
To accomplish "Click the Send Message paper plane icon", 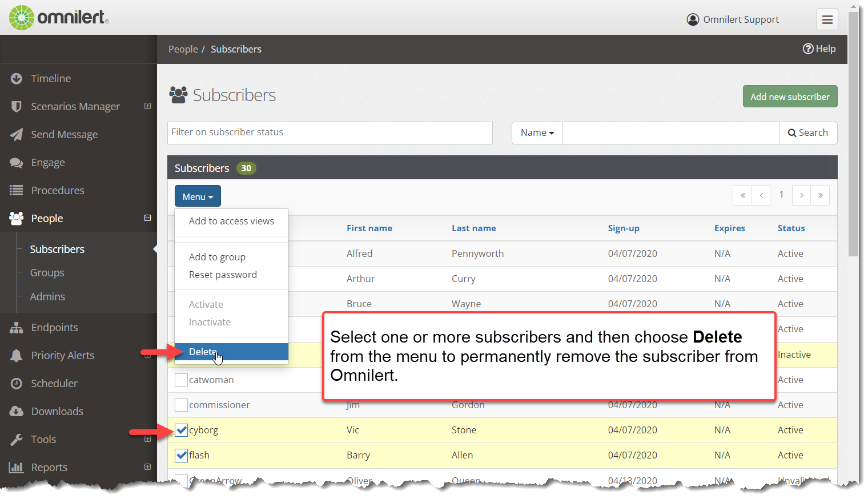I will [x=17, y=135].
